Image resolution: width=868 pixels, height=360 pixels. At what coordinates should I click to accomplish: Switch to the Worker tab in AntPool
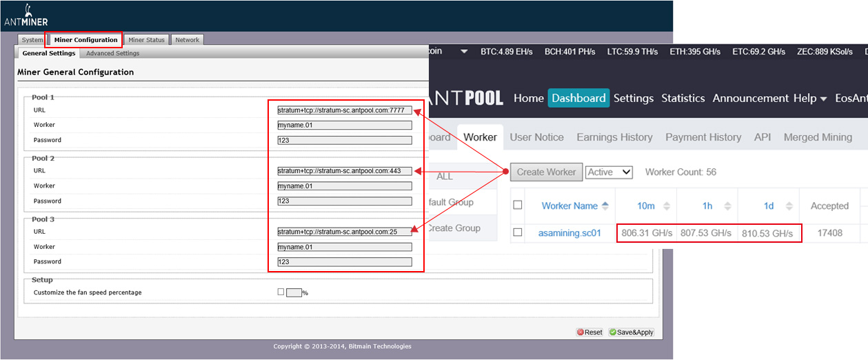pyautogui.click(x=481, y=137)
